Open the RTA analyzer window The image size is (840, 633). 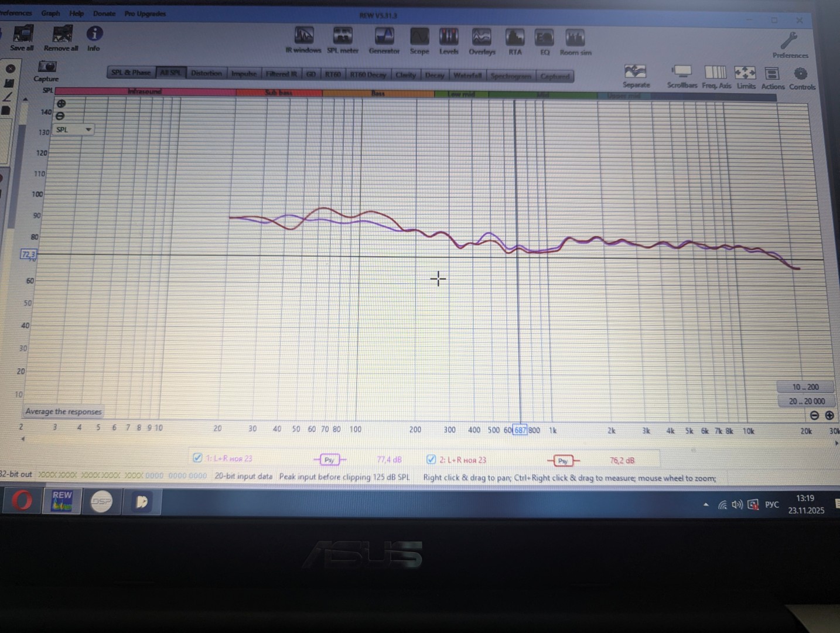[515, 39]
